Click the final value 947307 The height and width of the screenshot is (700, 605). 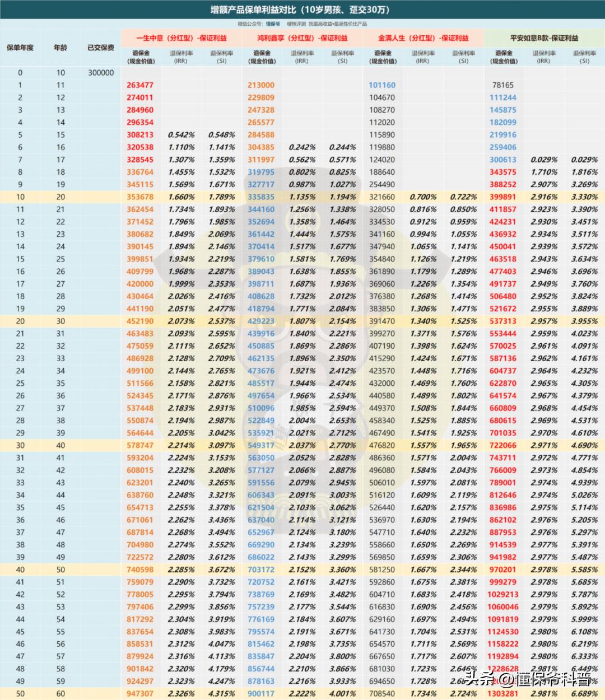[x=140, y=694]
